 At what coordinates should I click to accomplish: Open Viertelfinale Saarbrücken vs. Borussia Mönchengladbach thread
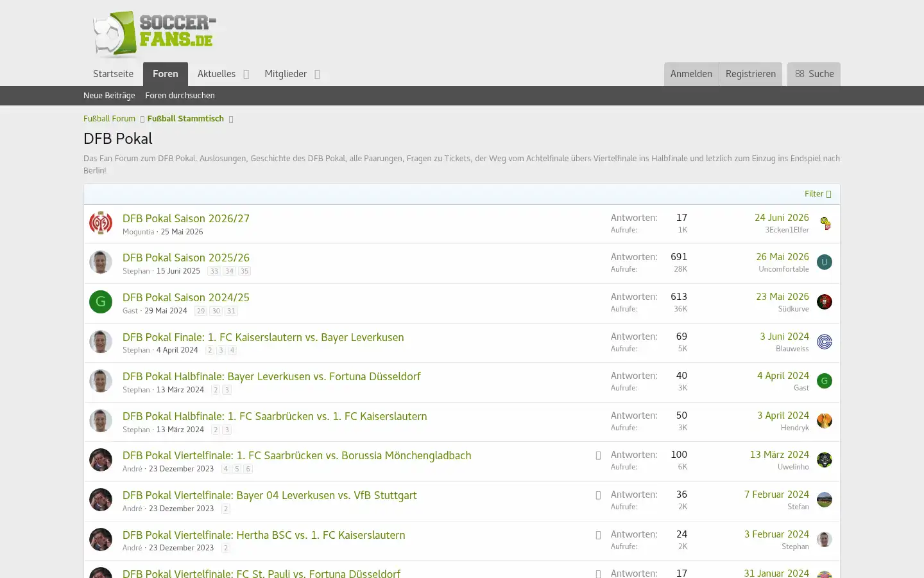(x=297, y=455)
